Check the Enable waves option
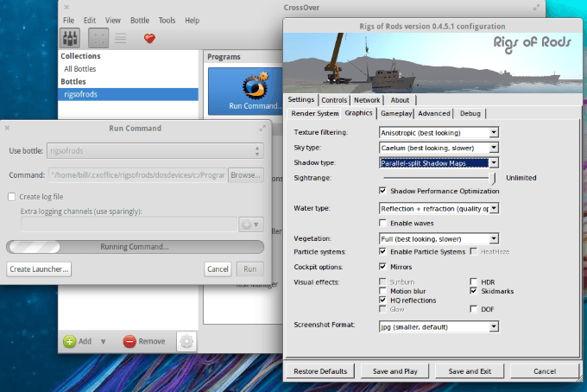 point(383,223)
